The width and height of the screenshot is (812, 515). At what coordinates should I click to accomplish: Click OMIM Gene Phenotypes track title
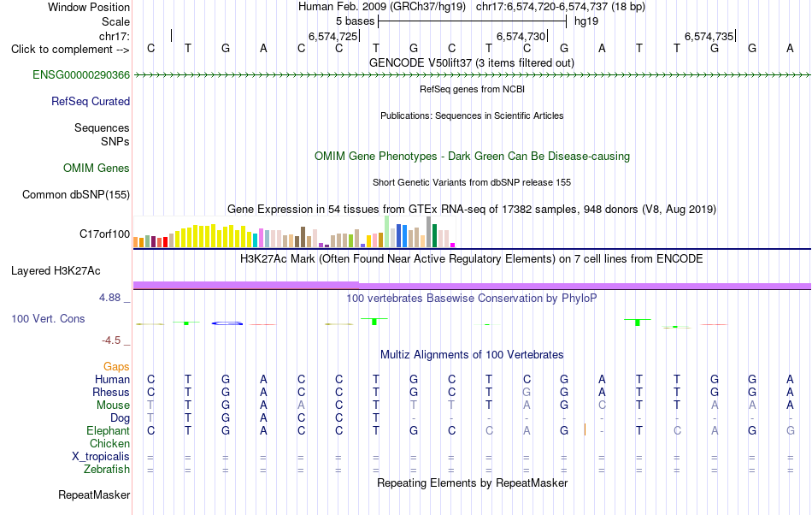click(473, 157)
